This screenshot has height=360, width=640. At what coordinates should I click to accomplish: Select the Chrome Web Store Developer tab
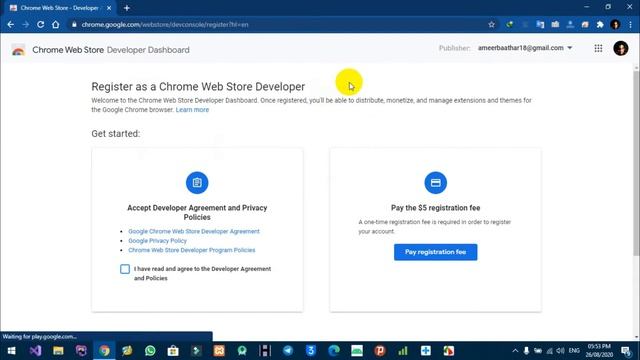[60, 8]
